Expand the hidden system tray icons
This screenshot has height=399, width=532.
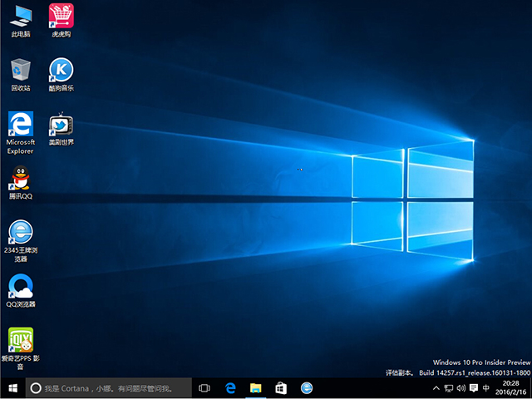(x=437, y=388)
